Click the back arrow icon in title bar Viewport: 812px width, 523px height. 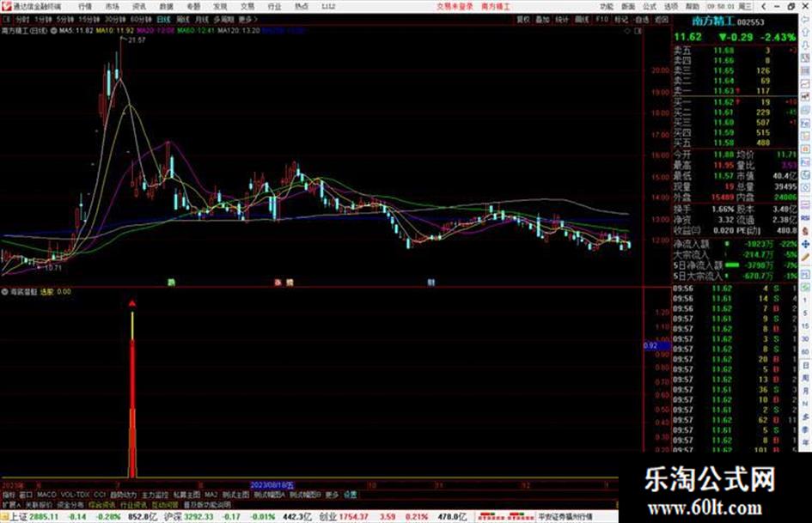tap(764, 7)
